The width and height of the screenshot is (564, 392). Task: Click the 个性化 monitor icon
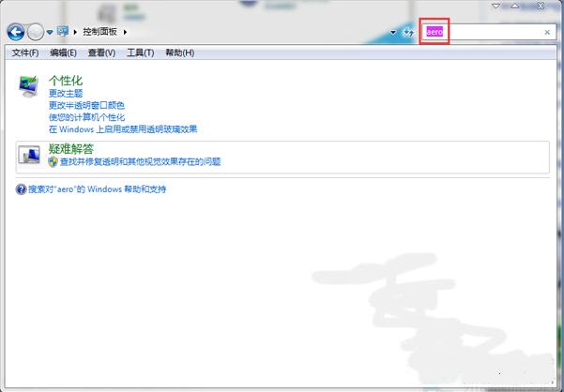click(29, 86)
